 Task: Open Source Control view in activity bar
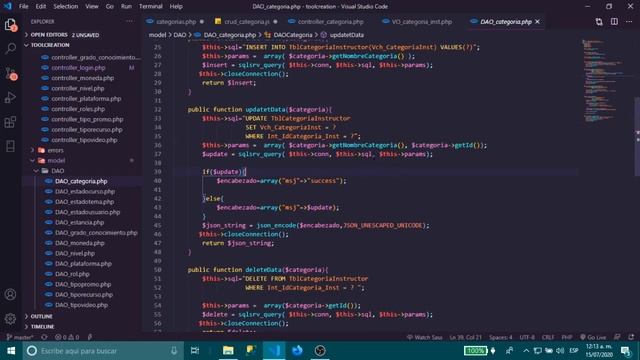[10, 74]
